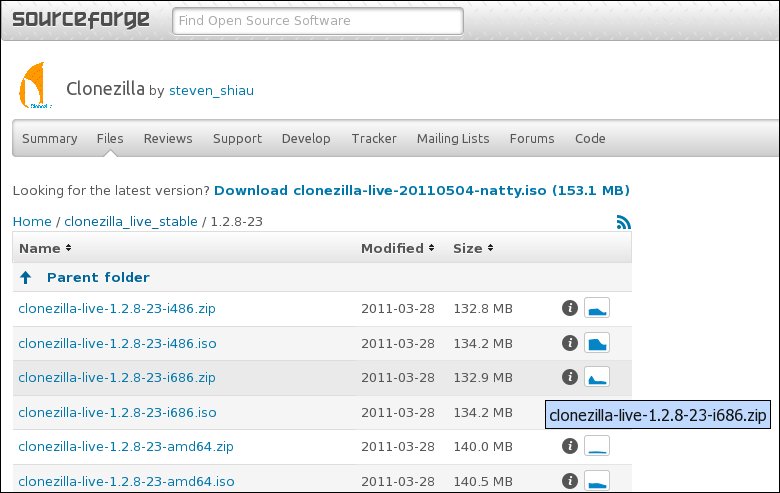
Task: Open clonezilla_live_stable breadcrumb folder
Action: 131,221
